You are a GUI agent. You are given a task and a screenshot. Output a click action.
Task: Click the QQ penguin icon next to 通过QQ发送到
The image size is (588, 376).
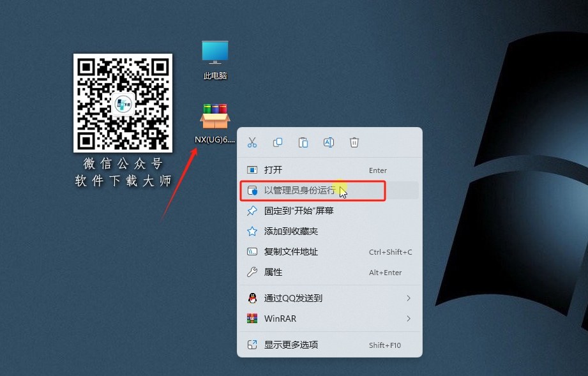251,297
